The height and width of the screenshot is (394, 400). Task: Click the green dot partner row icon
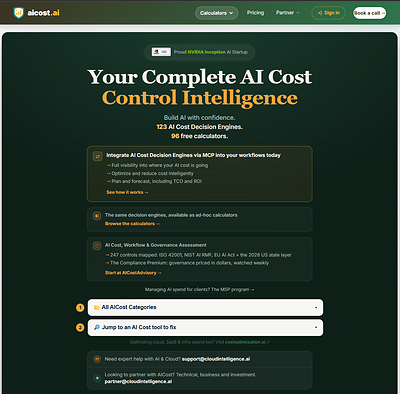[x=97, y=378]
